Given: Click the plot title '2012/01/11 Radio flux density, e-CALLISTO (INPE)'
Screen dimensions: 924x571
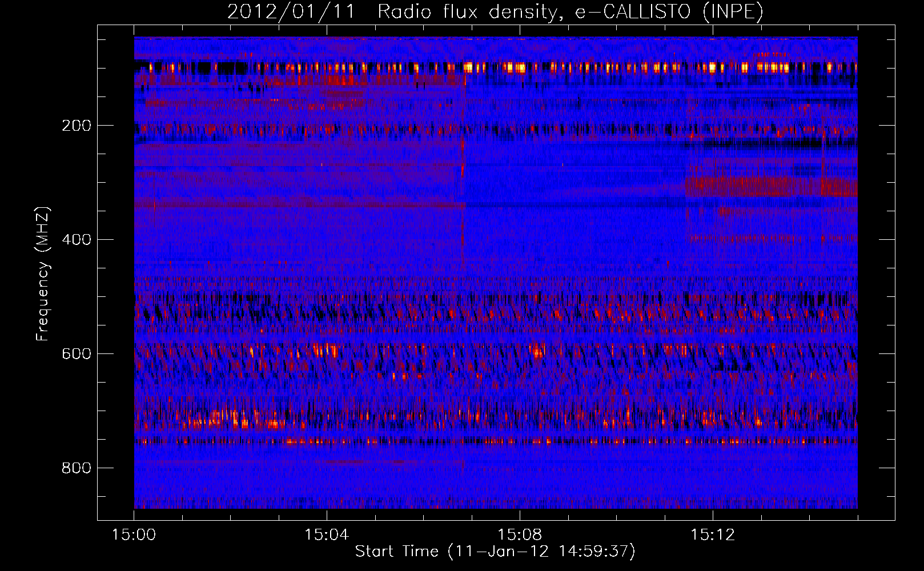Looking at the screenshot, I should 495,11.
